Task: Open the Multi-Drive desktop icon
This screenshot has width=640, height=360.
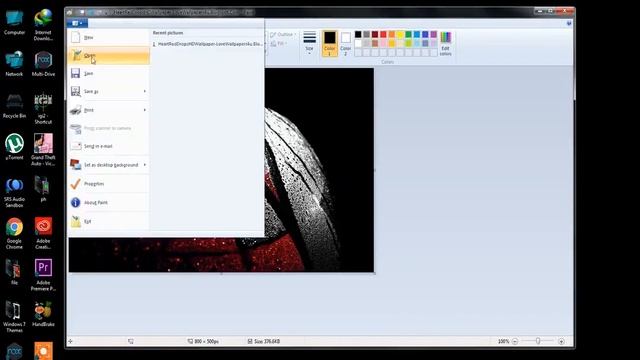Action: [x=43, y=64]
